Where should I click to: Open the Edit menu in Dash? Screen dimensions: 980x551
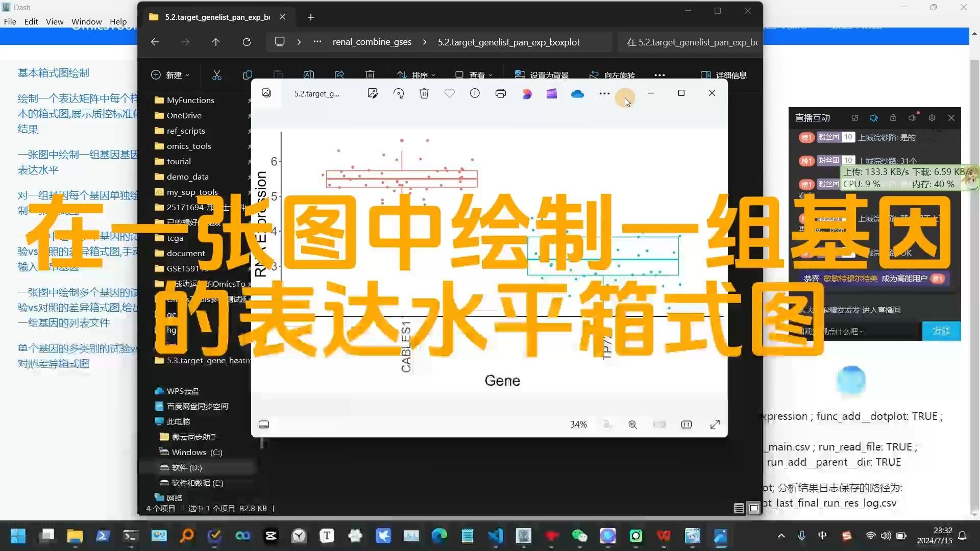(31, 21)
